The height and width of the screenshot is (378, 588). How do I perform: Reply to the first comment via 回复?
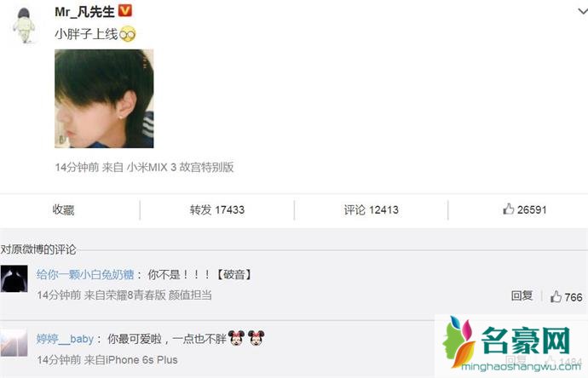tap(522, 295)
